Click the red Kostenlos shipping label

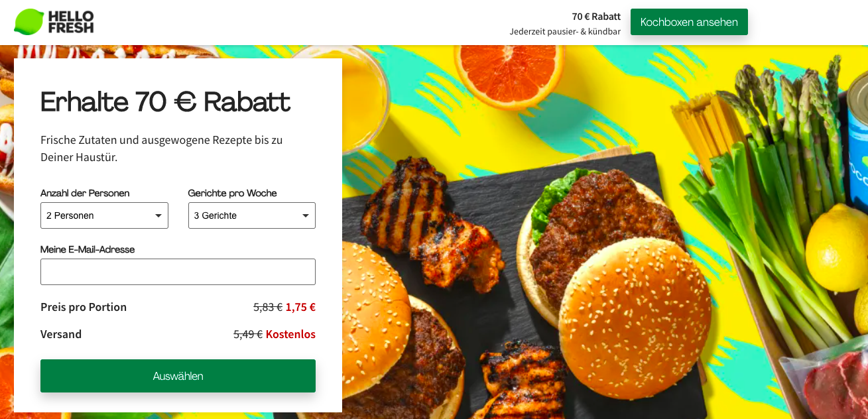(290, 334)
